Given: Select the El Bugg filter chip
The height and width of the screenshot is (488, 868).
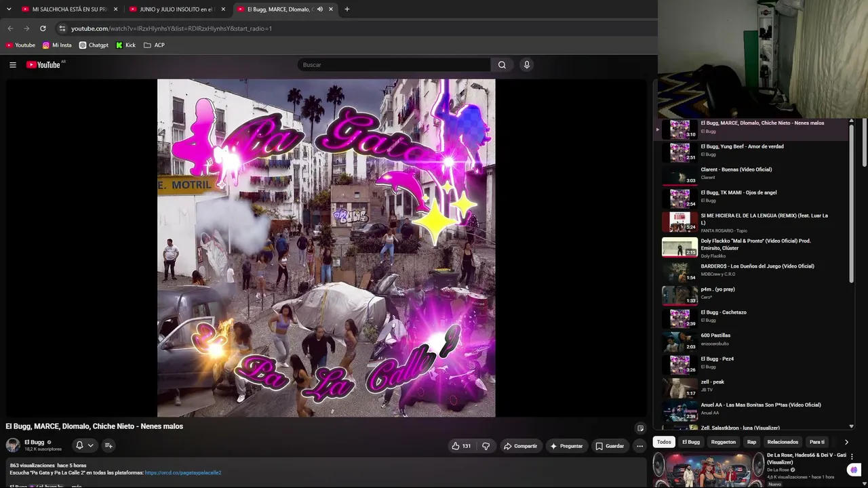Looking at the screenshot, I should point(691,442).
